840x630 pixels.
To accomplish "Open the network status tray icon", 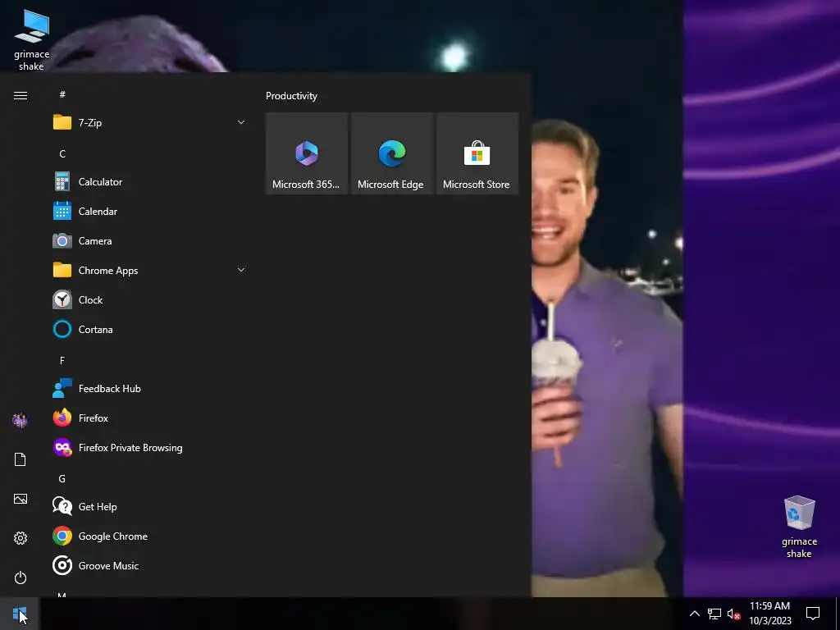I will (714, 614).
